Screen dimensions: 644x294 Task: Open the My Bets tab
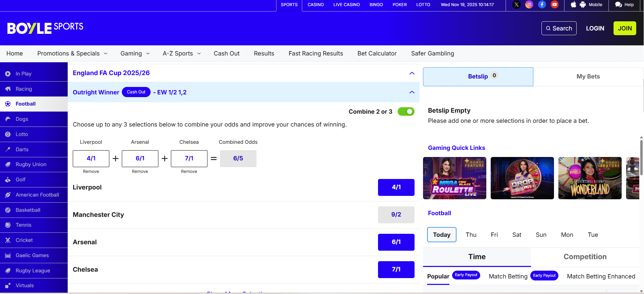click(x=588, y=77)
